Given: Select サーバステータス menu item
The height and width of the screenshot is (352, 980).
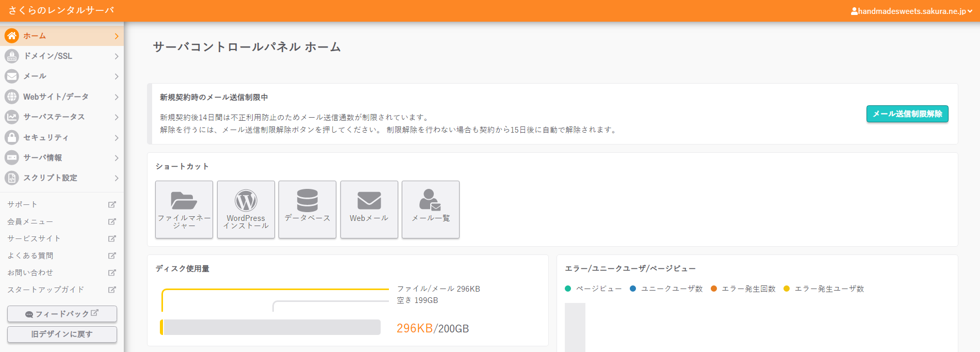Looking at the screenshot, I should 62,117.
